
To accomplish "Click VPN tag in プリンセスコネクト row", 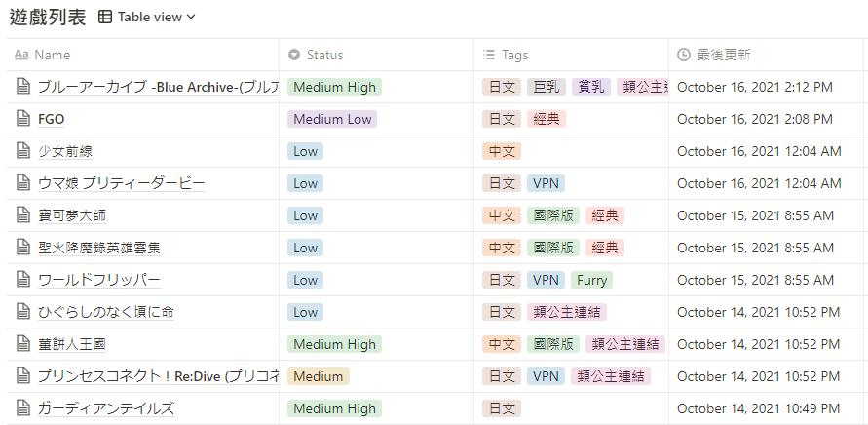I will [x=546, y=376].
